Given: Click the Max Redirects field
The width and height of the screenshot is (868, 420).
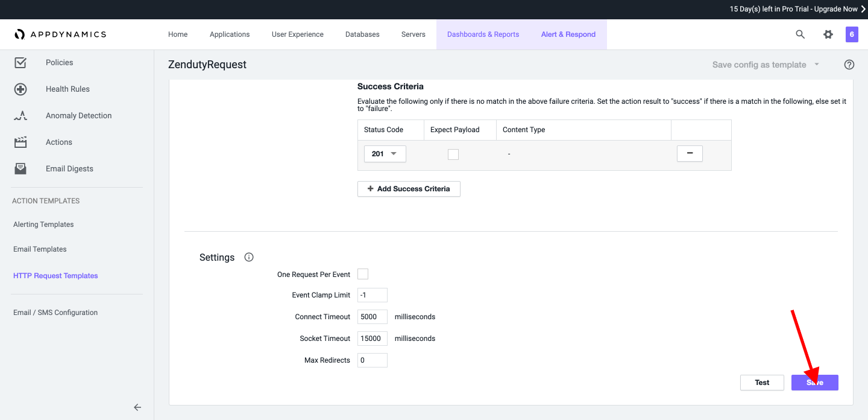Looking at the screenshot, I should [x=373, y=360].
